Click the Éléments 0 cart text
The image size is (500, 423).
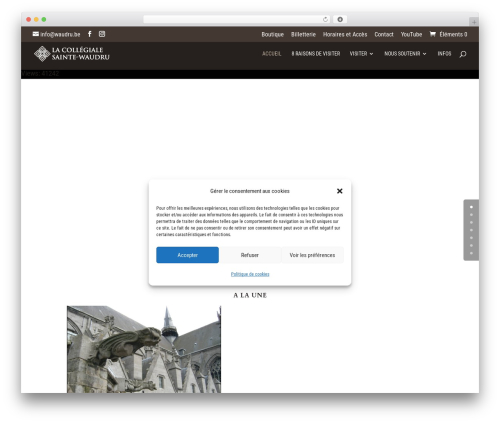click(453, 34)
